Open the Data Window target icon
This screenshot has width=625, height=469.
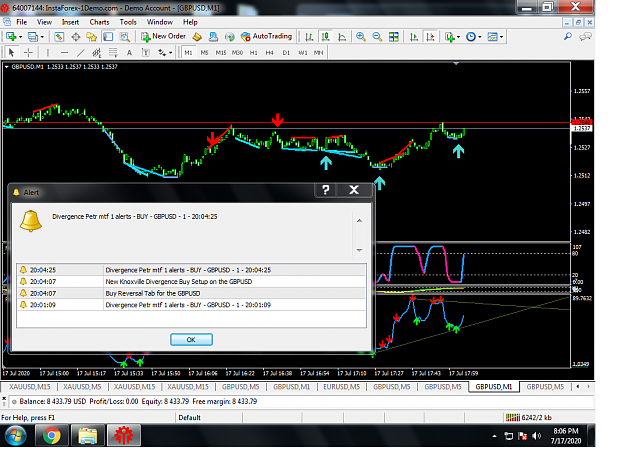tap(75, 37)
